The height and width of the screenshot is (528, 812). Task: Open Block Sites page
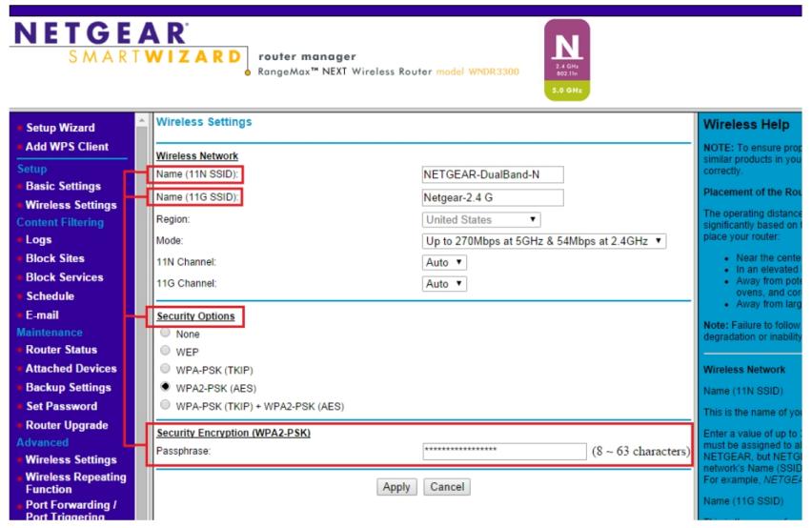click(x=55, y=258)
